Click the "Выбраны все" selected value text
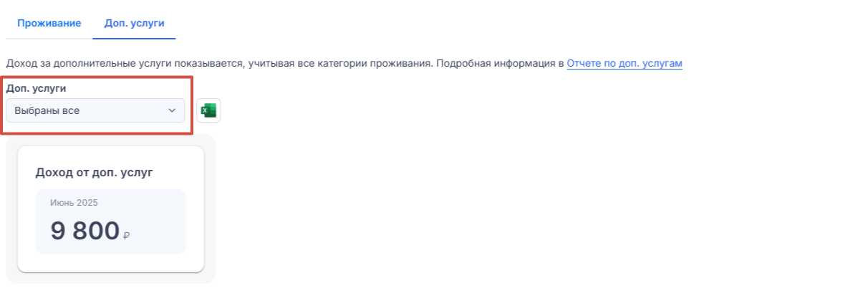This screenshot has width=868, height=296. tap(47, 110)
